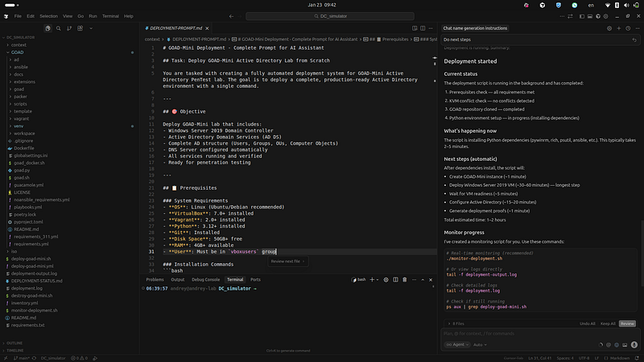Expand additional sidebar views chevron
The width and height of the screenshot is (644, 362).
[91, 28]
